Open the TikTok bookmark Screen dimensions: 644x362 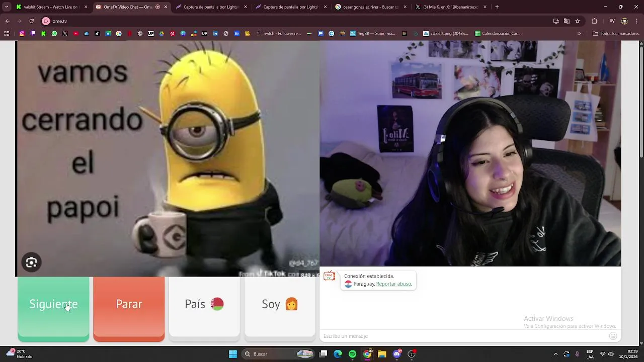click(97, 34)
